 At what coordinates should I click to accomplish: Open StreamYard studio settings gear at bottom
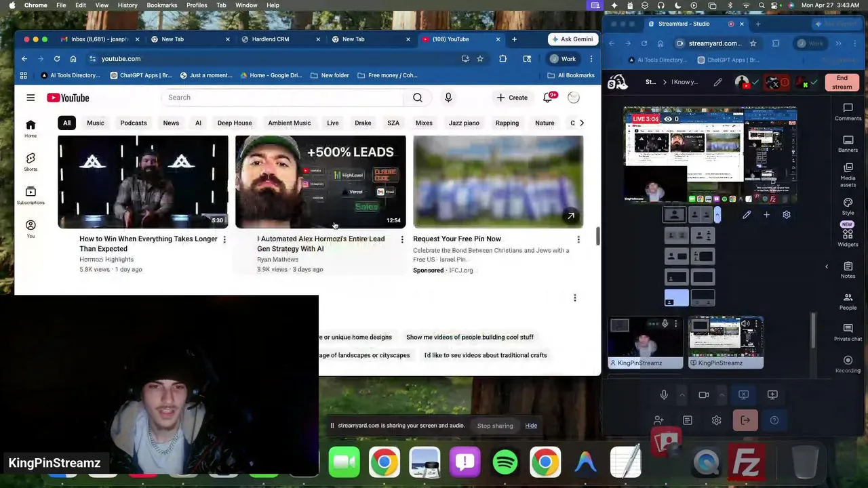click(716, 420)
